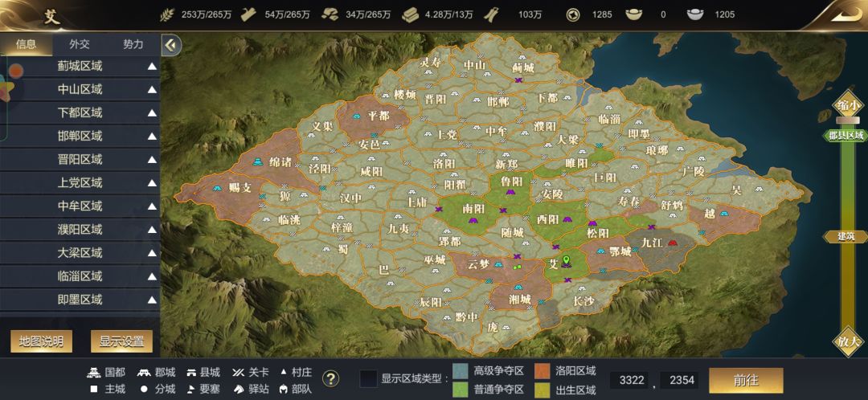This screenshot has width=868, height=400.
Task: Click the 琅琊 label on the map
Action: pyautogui.click(x=657, y=150)
